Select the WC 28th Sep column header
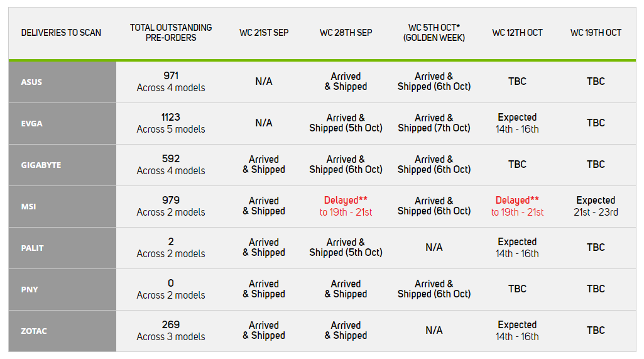Image resolution: width=644 pixels, height=359 pixels. [346, 33]
